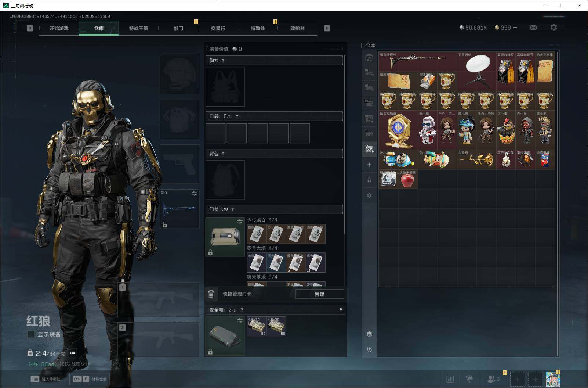Open the 仓库 warehouse tab

click(x=99, y=28)
